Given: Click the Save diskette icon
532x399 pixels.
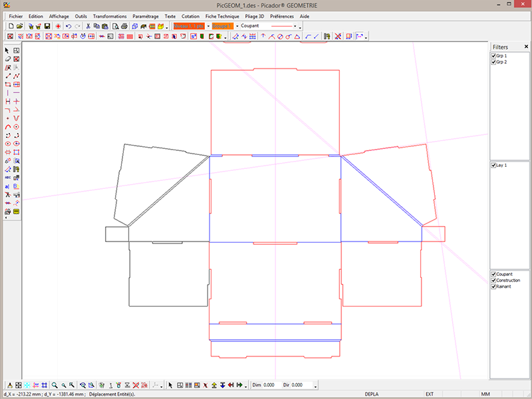Looking at the screenshot, I should (x=47, y=26).
